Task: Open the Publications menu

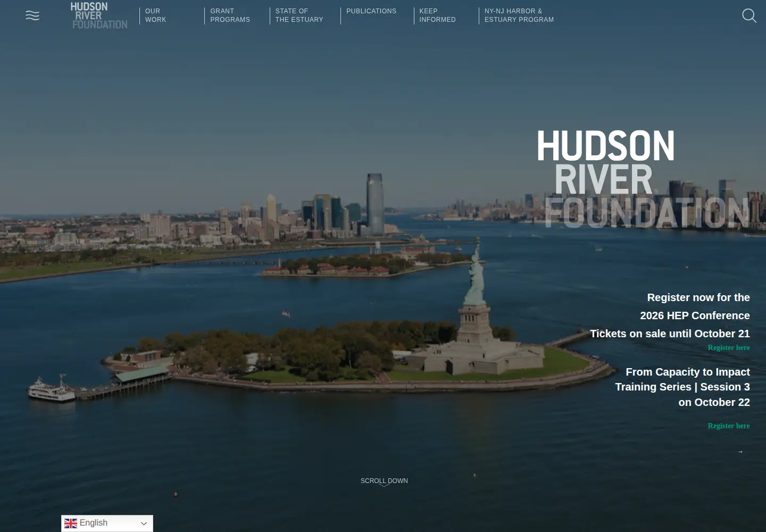Action: (371, 11)
